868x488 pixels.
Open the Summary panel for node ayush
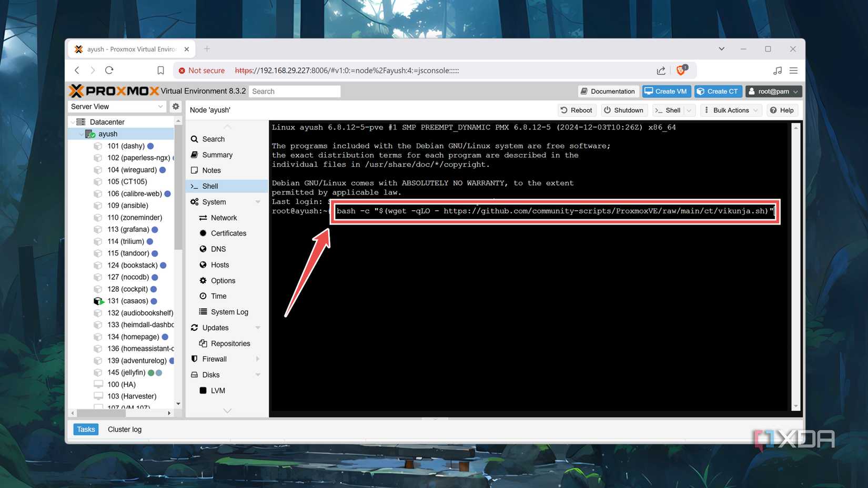point(217,155)
